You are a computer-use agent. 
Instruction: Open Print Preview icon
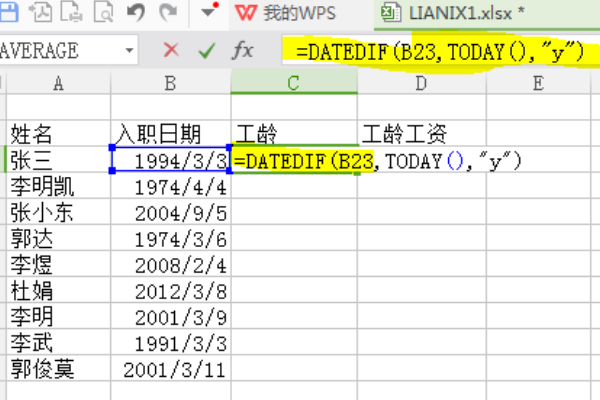coord(103,11)
